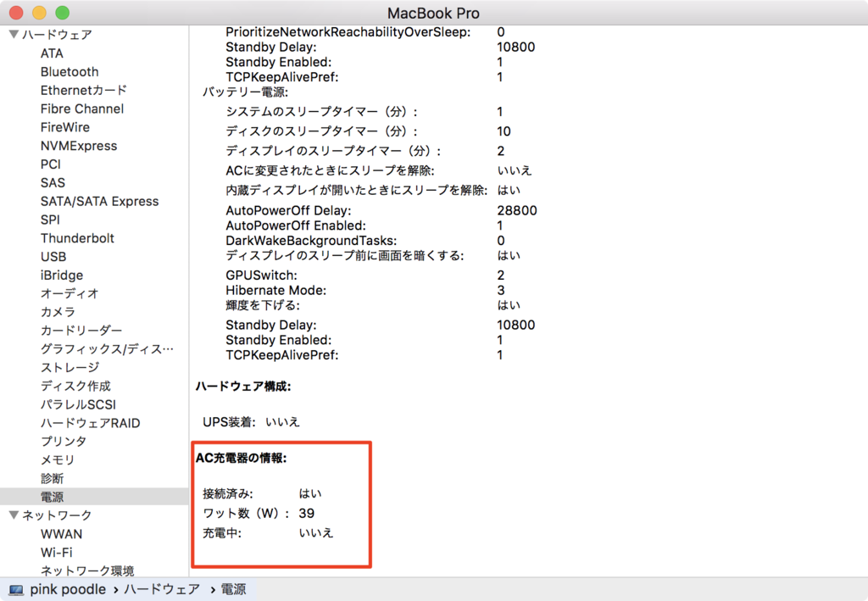The image size is (868, 601).
Task: Select SPI in the sidebar
Action: coord(50,220)
